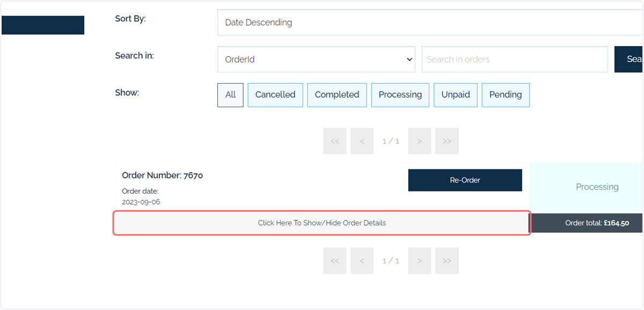Click the order date 2023-09-06
The image size is (644, 310).
coord(141,202)
